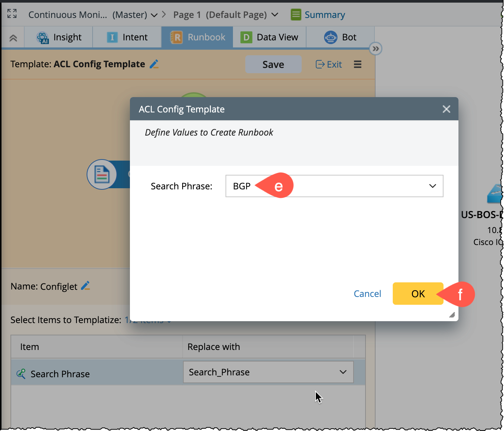This screenshot has width=504, height=431.
Task: Open the Summary page icon link
Action: click(296, 15)
